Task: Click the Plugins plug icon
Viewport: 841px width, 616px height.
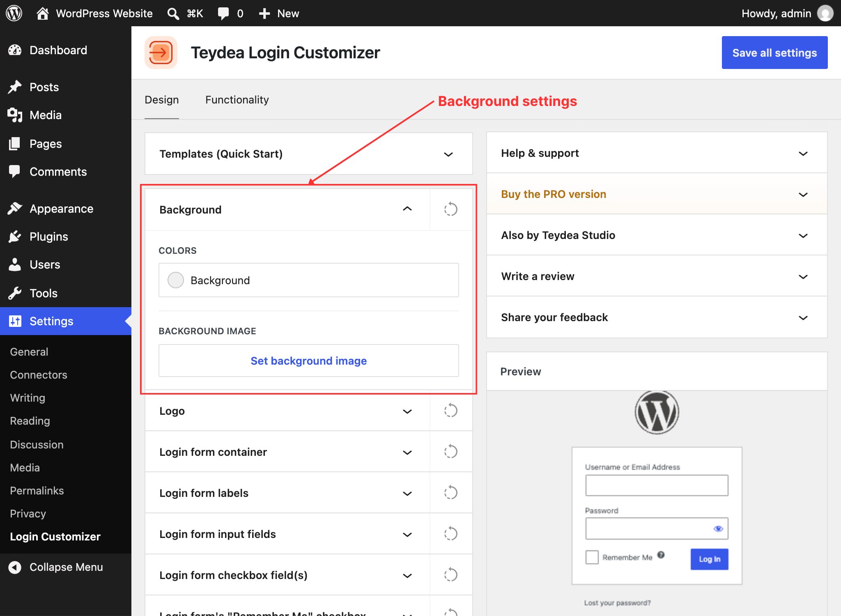Action: click(15, 237)
